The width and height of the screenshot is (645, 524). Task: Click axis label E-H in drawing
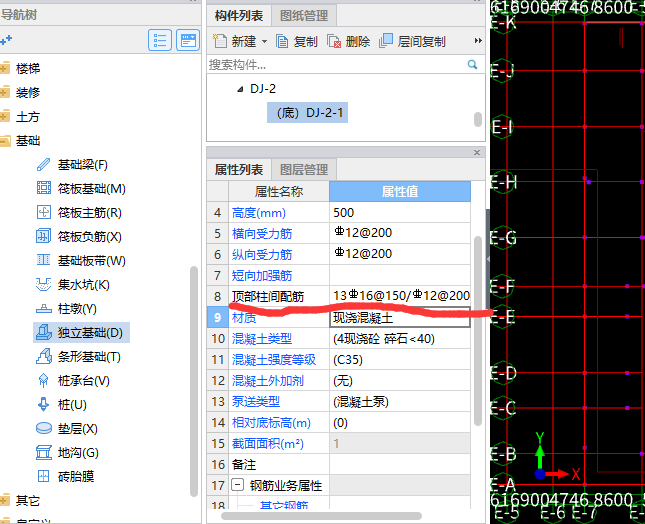[503, 181]
